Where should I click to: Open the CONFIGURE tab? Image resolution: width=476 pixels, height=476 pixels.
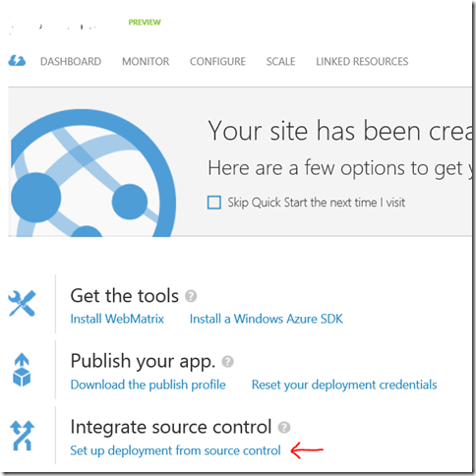point(217,61)
